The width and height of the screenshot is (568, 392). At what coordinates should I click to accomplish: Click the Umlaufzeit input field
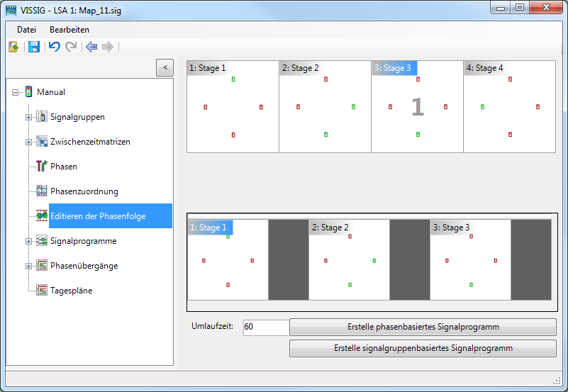pyautogui.click(x=265, y=327)
